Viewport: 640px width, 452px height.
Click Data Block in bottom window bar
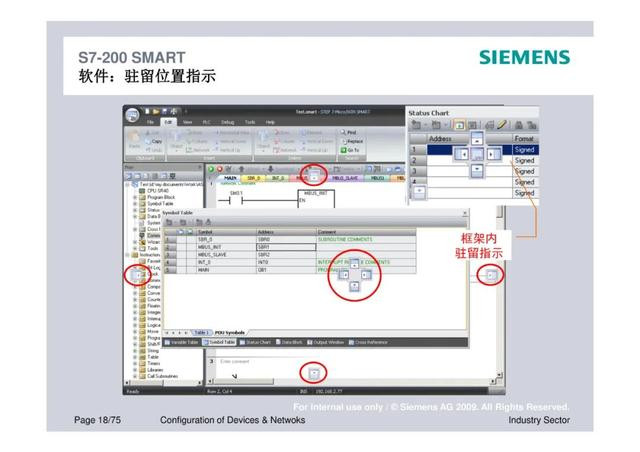pyautogui.click(x=289, y=342)
